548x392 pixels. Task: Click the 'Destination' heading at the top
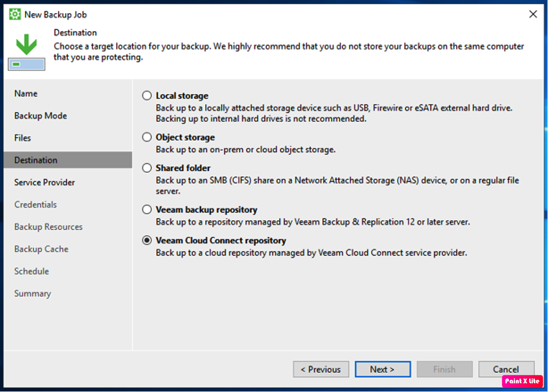click(75, 33)
